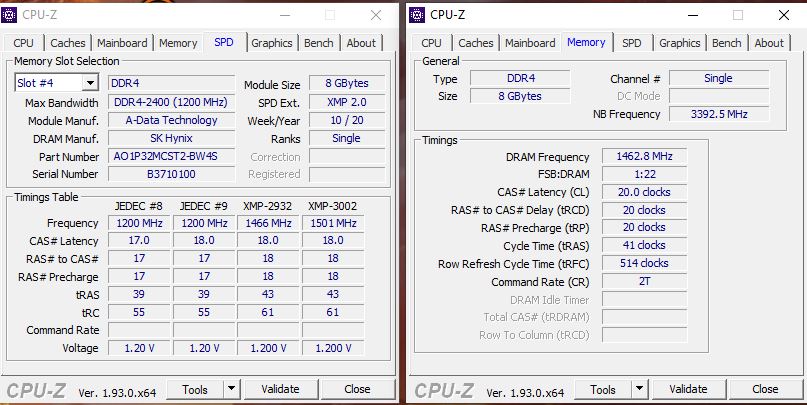Close the right CPU-Z window with X

tap(784, 15)
